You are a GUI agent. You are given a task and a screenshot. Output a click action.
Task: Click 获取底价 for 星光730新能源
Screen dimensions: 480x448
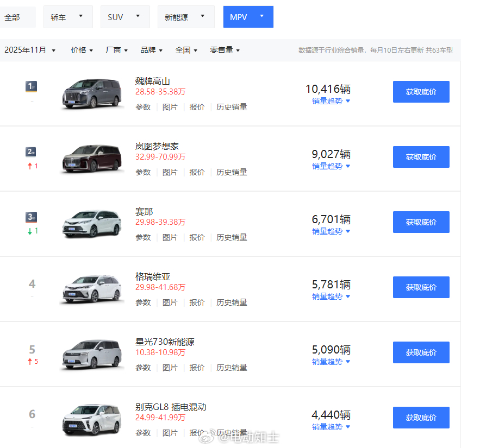coord(421,352)
